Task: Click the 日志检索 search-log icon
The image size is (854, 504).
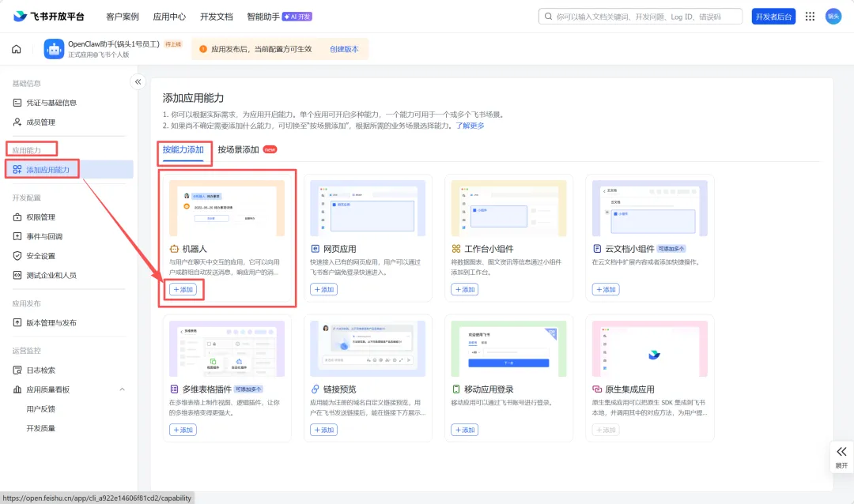Action: [17, 370]
